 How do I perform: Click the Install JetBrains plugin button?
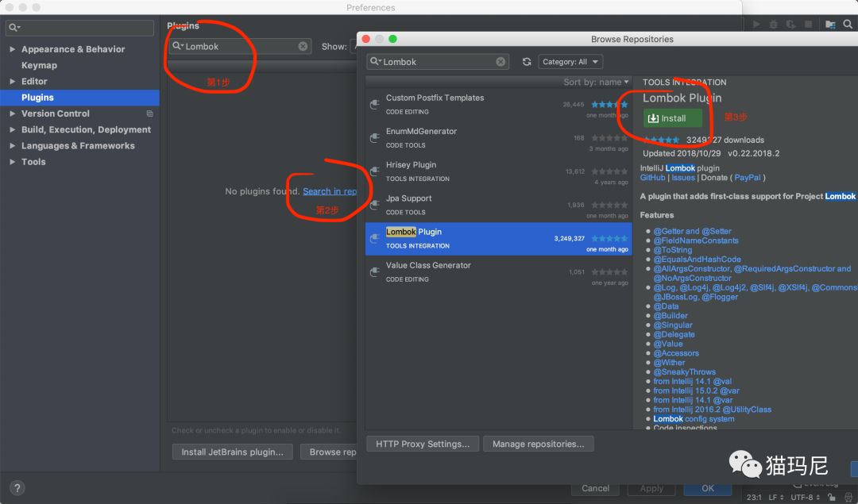tap(233, 452)
